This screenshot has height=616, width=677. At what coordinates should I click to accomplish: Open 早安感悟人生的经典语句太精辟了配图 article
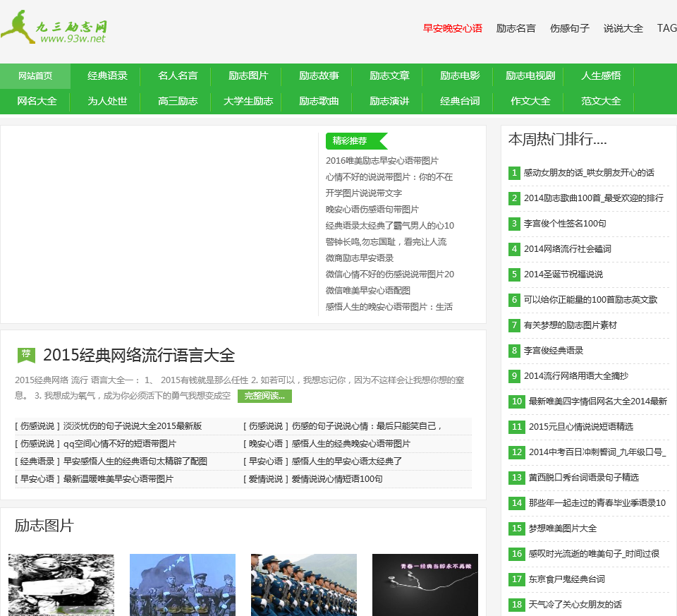tap(135, 461)
